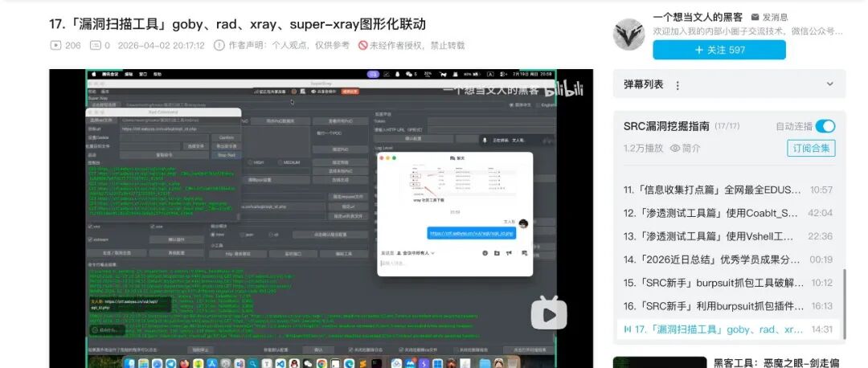868x368 pixels.
Task: Click the 简介 text in collection header
Action: (691, 149)
